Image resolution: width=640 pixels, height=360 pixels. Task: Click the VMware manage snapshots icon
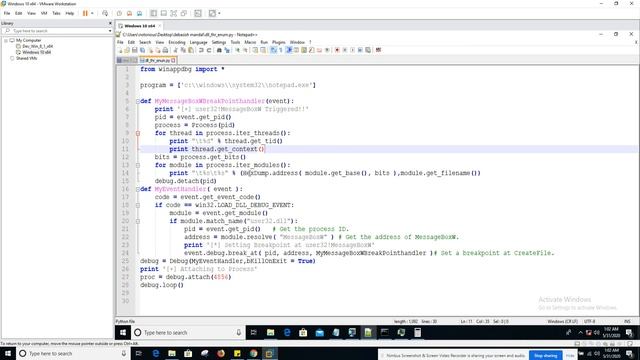[x=140, y=13]
